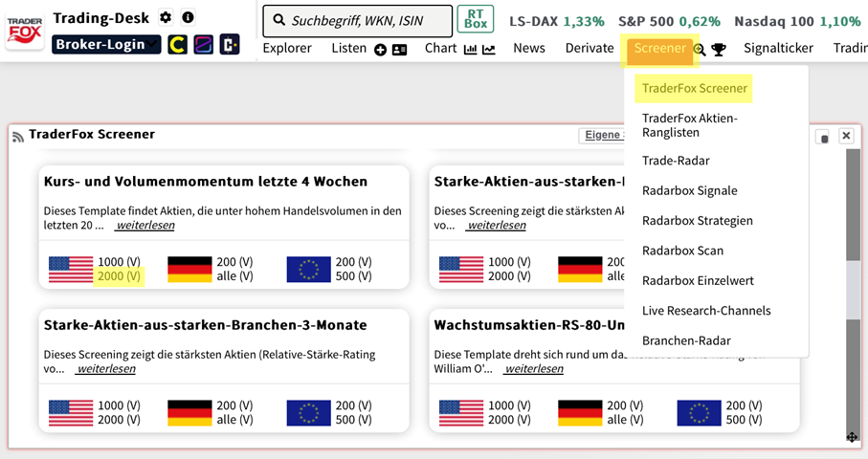Click German flag in Kurs- und Volumenmomentum card
Viewport: 868px width, 459px height.
point(189,270)
